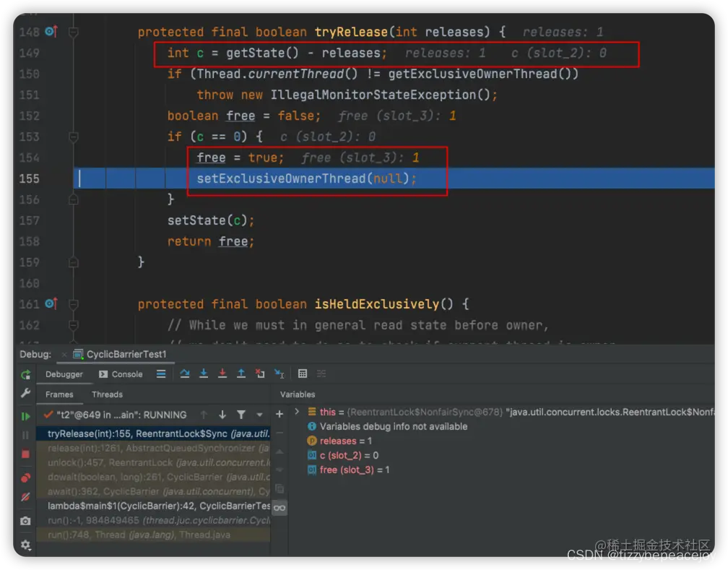Collapse if block fold marker line 153

pyautogui.click(x=74, y=137)
